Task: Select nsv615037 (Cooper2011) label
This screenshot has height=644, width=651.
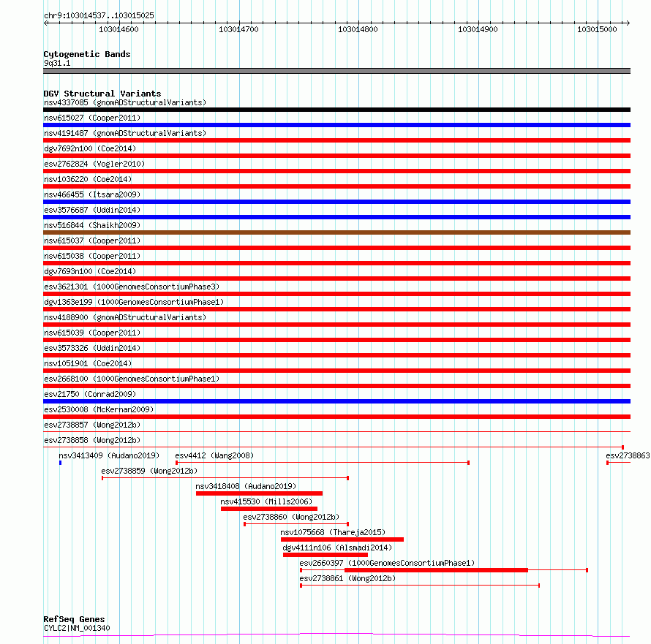Action: point(92,240)
